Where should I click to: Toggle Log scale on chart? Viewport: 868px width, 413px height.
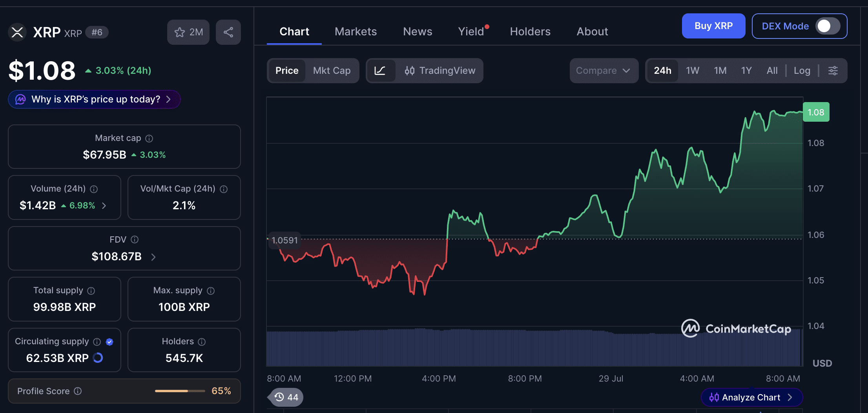click(x=802, y=71)
